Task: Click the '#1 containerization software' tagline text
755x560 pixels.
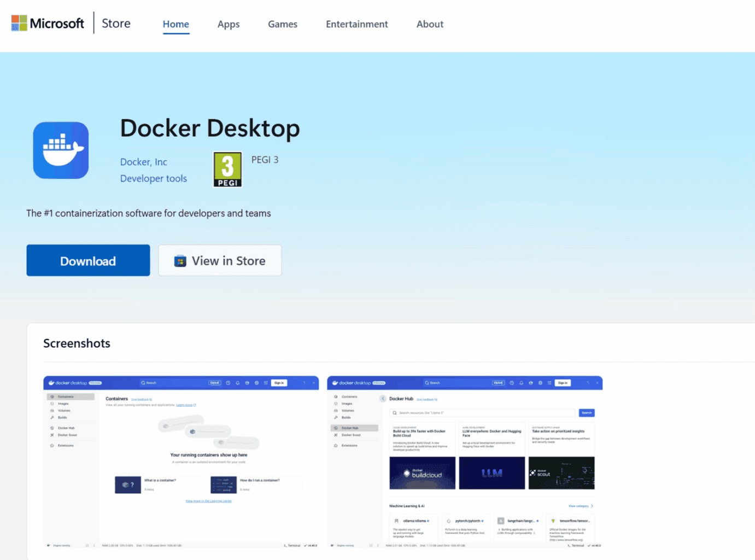Action: [149, 213]
